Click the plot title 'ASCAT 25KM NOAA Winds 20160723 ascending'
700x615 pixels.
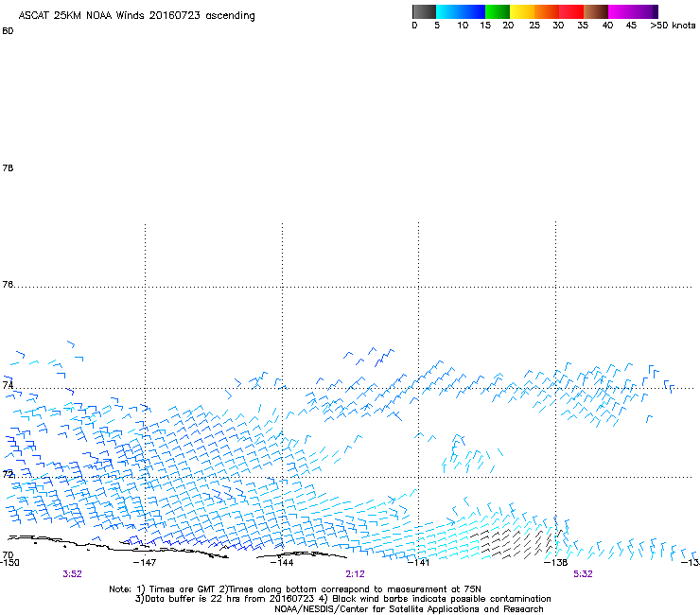(136, 16)
